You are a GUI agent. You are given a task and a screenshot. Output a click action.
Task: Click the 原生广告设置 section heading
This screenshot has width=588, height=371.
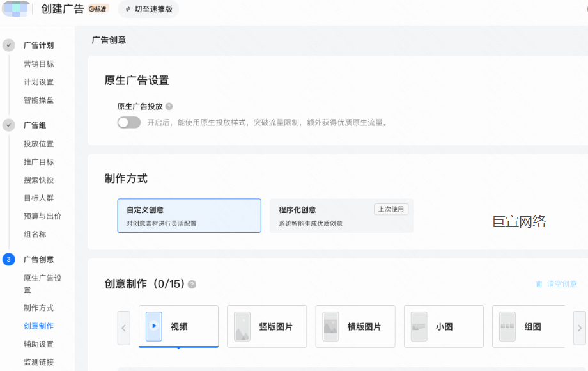click(137, 81)
